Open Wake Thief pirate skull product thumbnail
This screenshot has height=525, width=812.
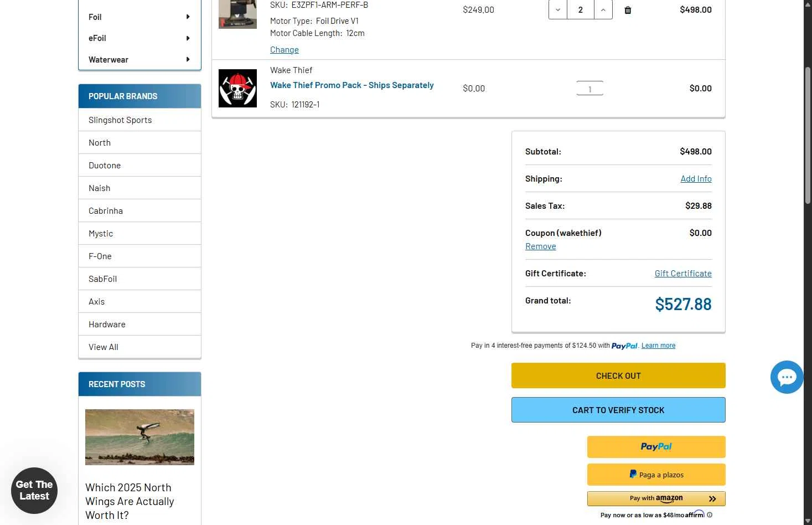click(237, 88)
